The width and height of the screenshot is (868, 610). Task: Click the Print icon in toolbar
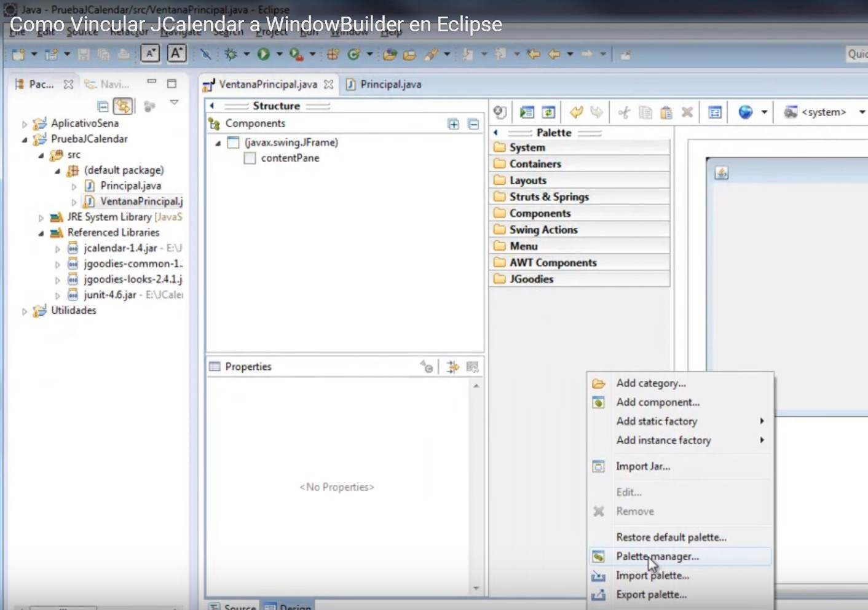coord(124,54)
